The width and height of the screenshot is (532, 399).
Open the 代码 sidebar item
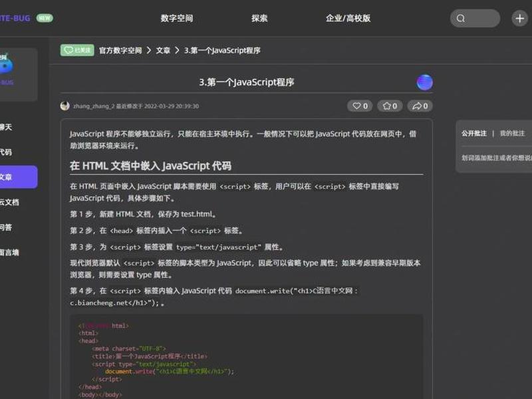tap(6, 152)
